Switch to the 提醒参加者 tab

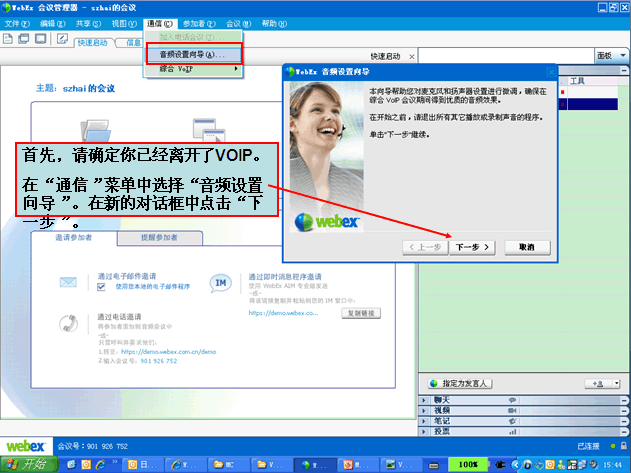(160, 238)
